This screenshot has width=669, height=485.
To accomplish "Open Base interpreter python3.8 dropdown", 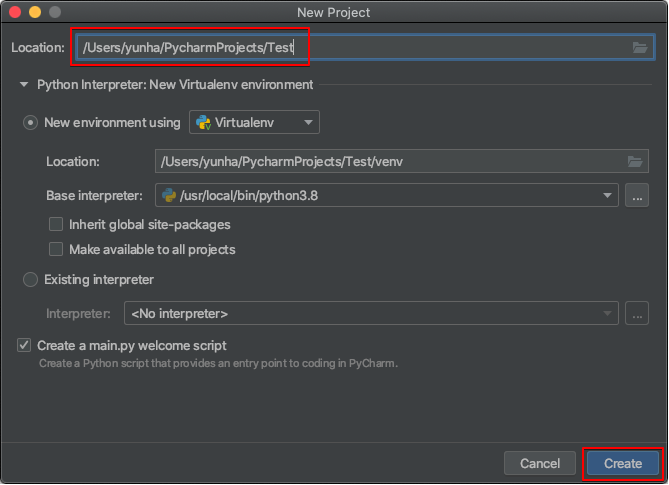I will 387,195.
